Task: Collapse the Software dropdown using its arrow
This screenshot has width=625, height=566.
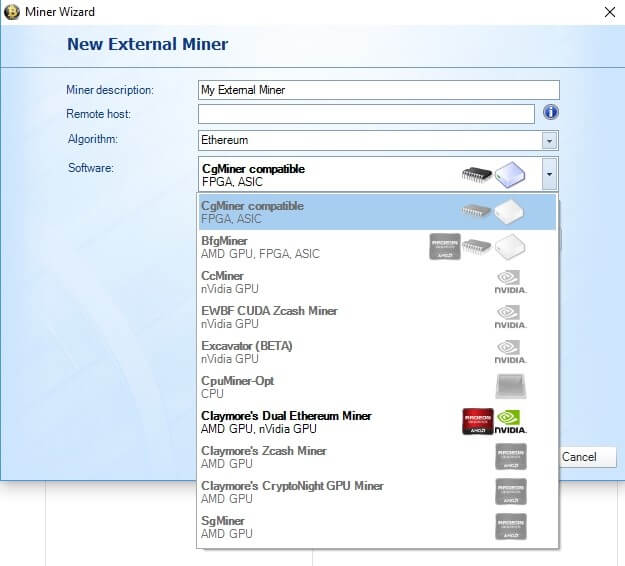Action: [549, 174]
